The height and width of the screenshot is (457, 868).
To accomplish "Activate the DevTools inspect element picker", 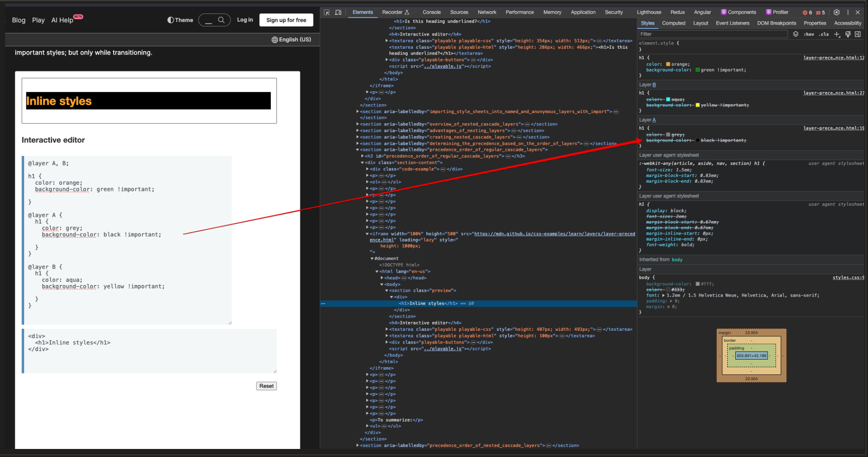I will point(327,12).
